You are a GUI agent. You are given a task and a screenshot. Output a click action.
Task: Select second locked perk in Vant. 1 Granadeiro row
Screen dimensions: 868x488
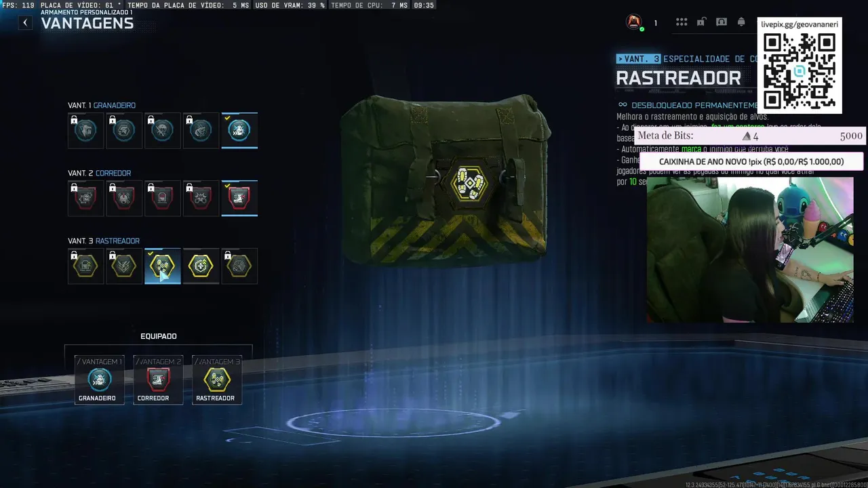coord(124,130)
